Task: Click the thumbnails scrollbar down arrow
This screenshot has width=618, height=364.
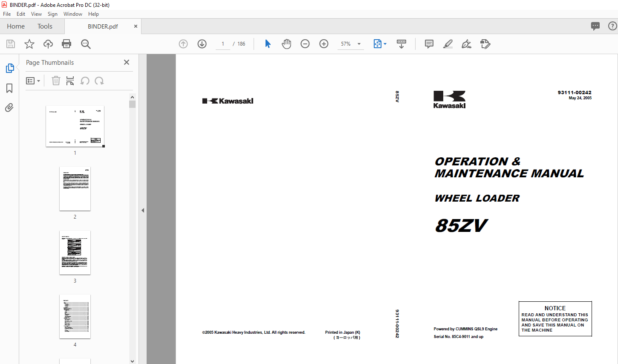Action: pyautogui.click(x=132, y=361)
